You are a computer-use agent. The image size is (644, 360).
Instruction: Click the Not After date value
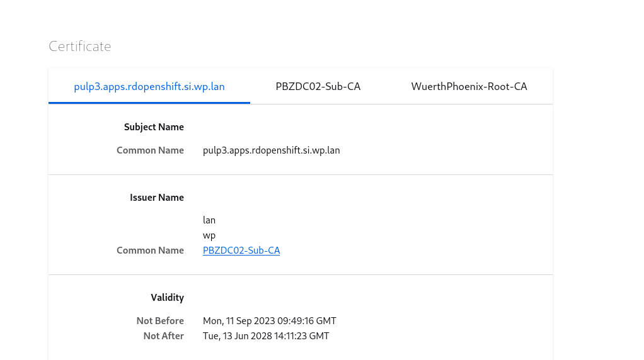[x=266, y=336]
